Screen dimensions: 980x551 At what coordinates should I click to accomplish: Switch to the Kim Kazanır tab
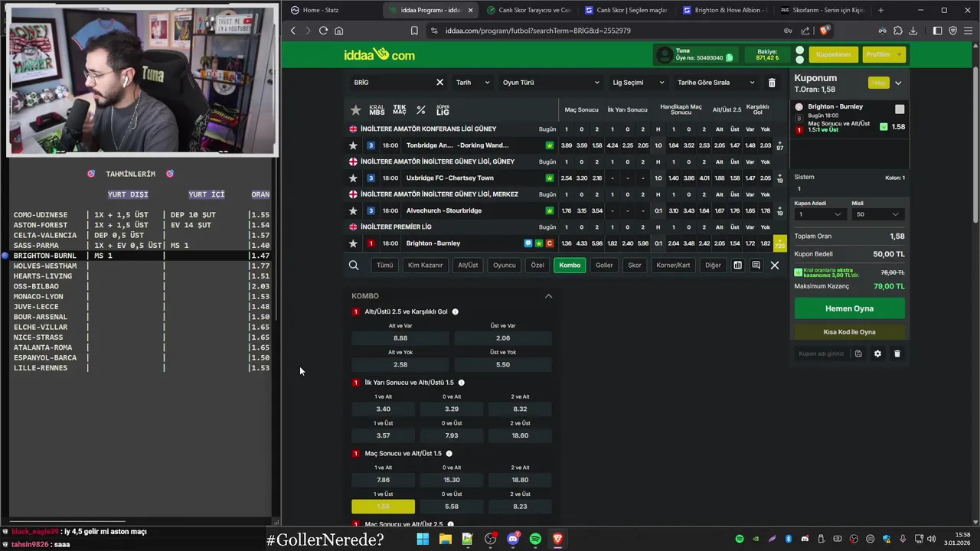click(426, 266)
